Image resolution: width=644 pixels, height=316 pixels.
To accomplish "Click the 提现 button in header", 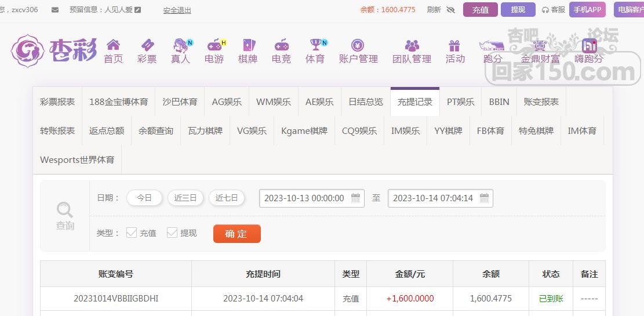I will tap(518, 10).
